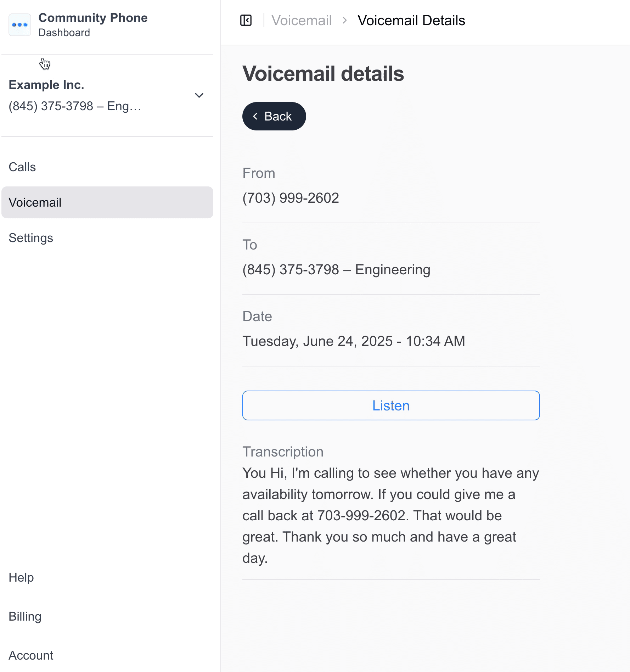Select Voicemail in the sidebar
This screenshot has width=630, height=672.
click(35, 202)
